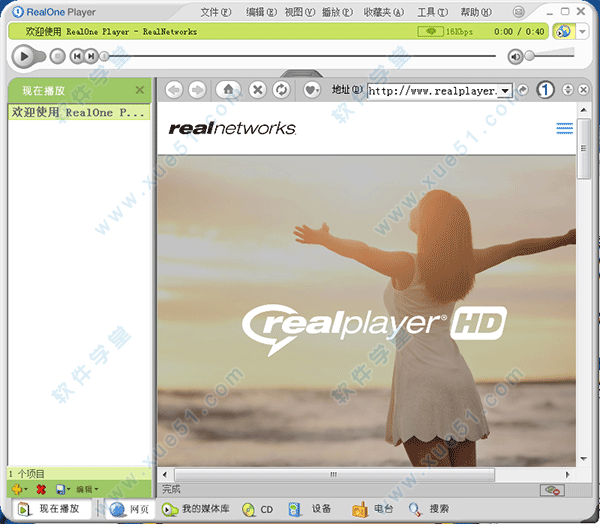This screenshot has height=524, width=600.
Task: Click the 1 个项目 item count text
Action: 26,474
